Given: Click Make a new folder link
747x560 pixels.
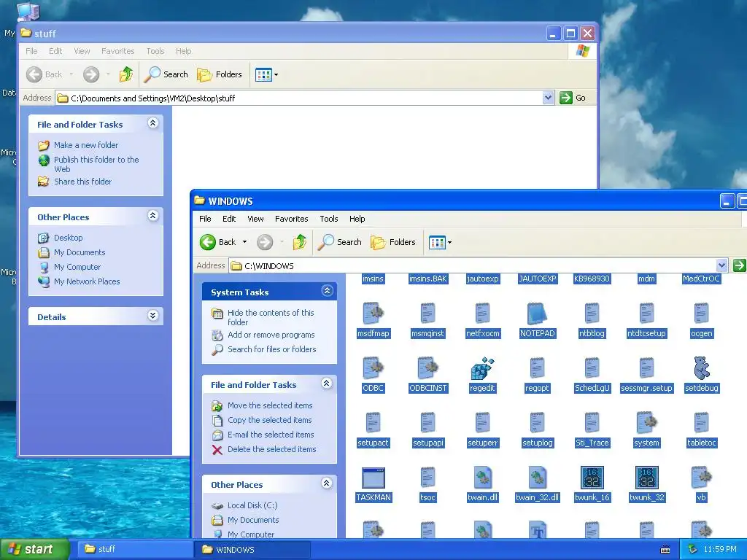Looking at the screenshot, I should [x=86, y=145].
